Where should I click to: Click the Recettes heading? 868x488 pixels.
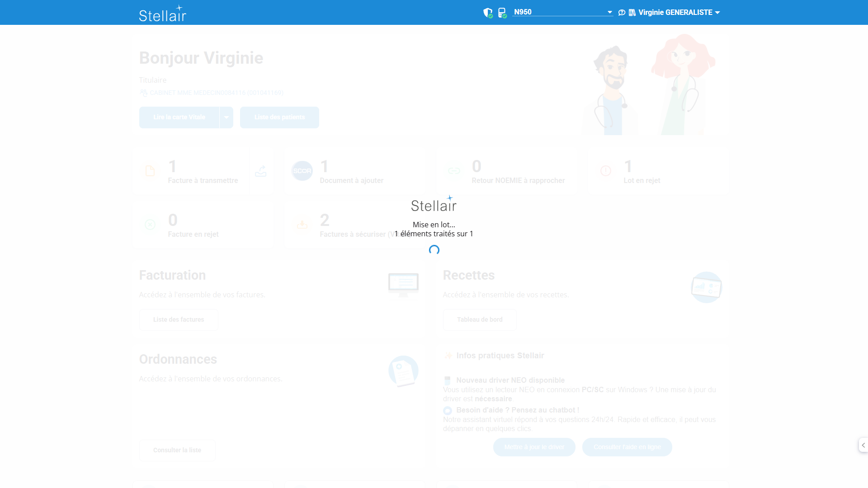coord(469,275)
